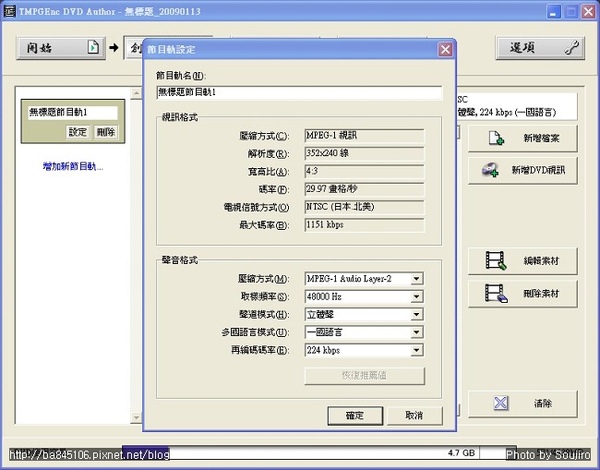Click the wrench icon on 選項 button
Image resolution: width=600 pixels, height=470 pixels.
tap(572, 48)
